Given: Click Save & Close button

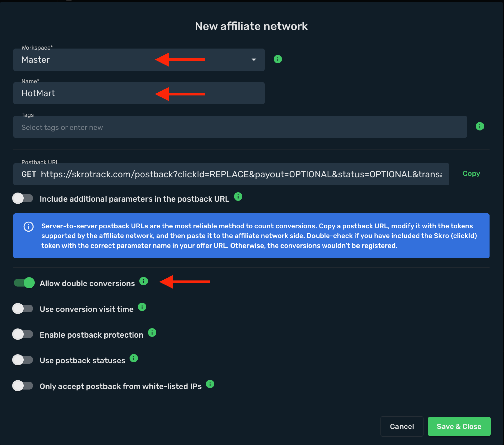Looking at the screenshot, I should [459, 427].
